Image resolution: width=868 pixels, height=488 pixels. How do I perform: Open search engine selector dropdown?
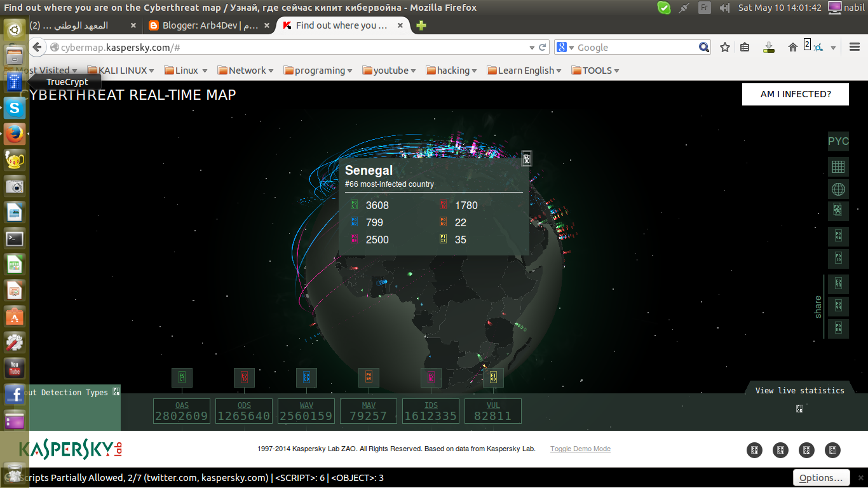tap(565, 48)
